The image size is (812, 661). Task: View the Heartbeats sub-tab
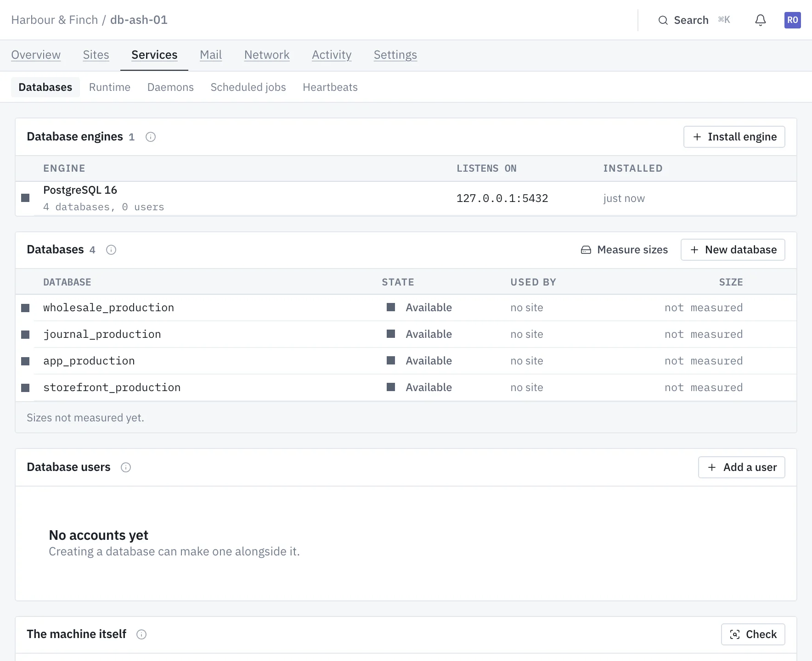(x=330, y=87)
